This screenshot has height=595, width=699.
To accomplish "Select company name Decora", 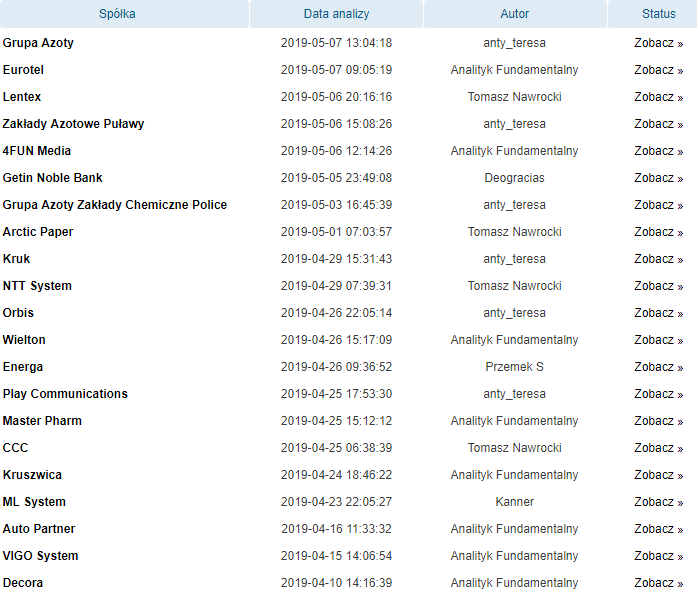I will tap(23, 583).
